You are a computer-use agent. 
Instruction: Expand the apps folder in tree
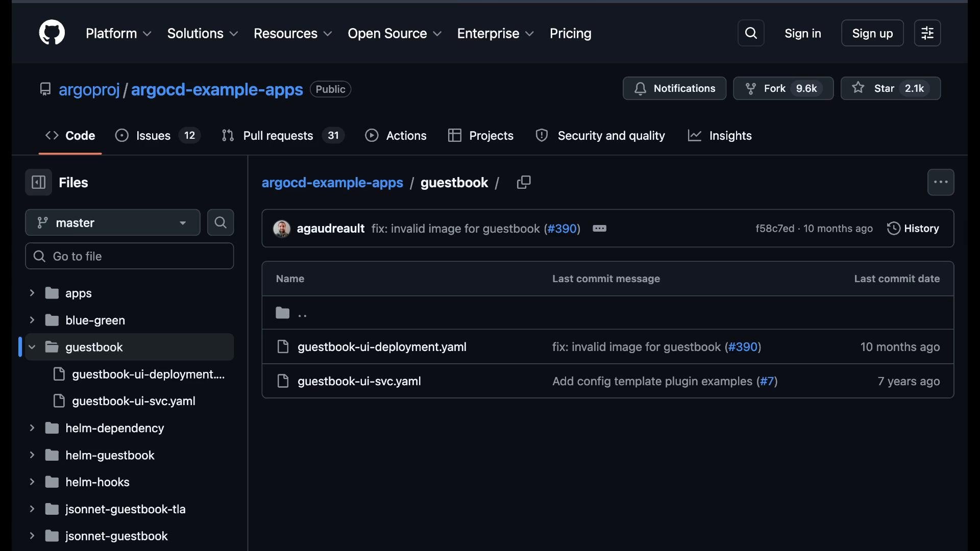32,293
